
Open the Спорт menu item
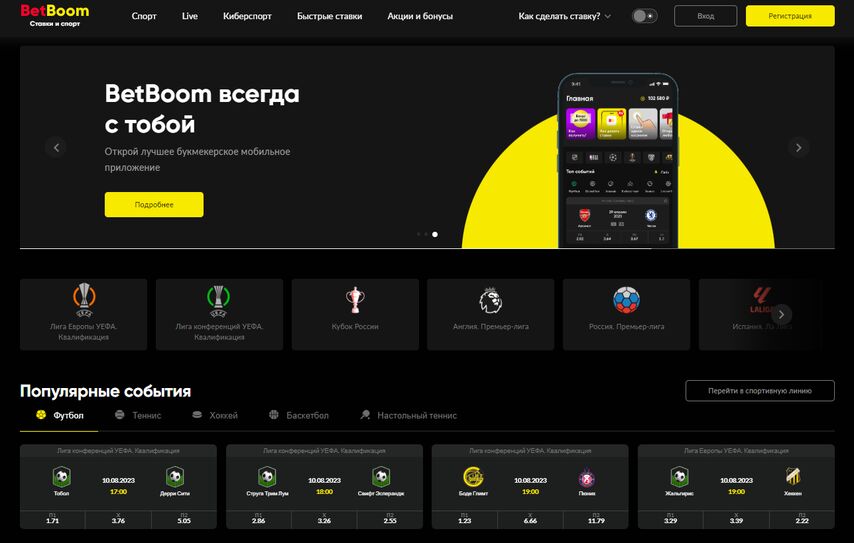point(144,16)
